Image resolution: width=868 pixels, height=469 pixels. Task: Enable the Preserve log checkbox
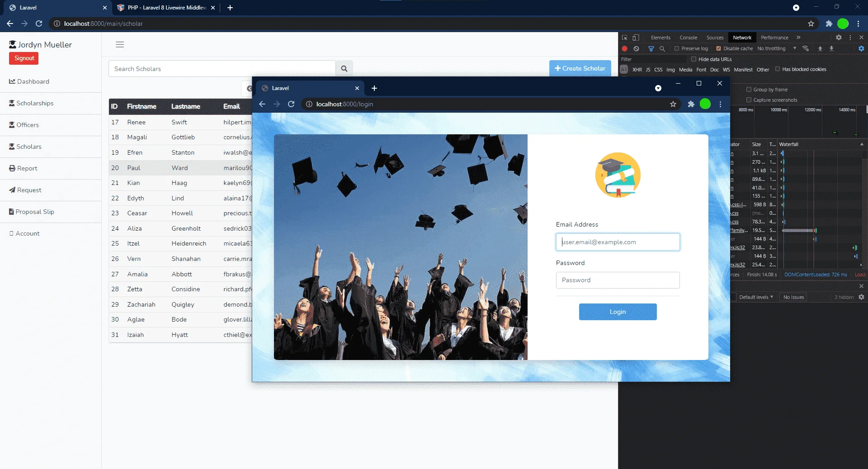[677, 48]
